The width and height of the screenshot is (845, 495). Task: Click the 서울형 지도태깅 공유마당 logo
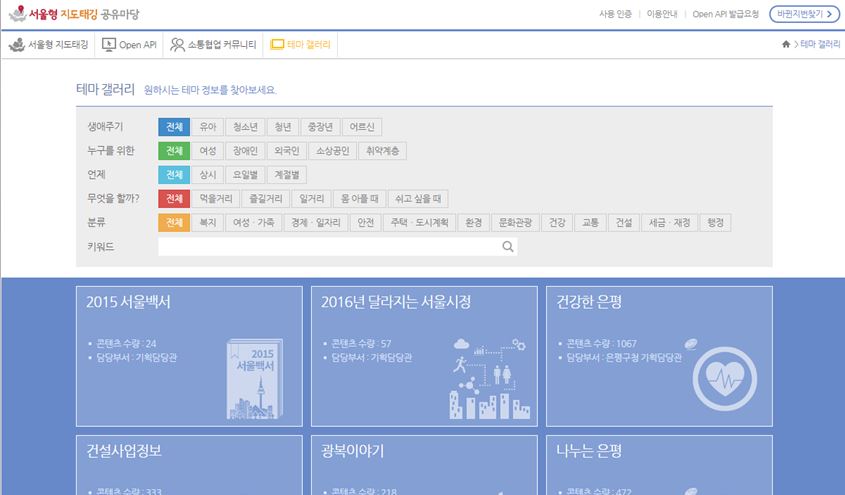click(x=76, y=14)
